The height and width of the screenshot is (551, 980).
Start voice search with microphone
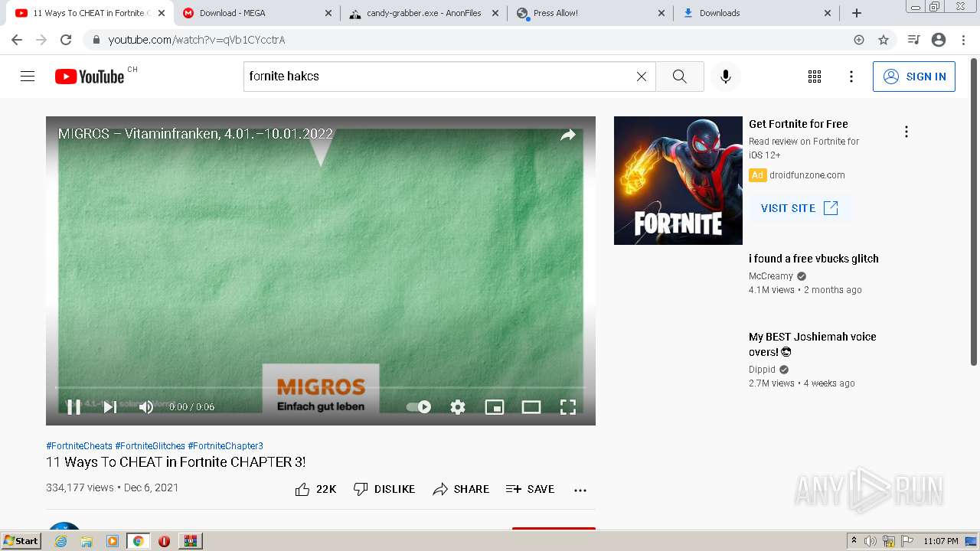click(726, 77)
